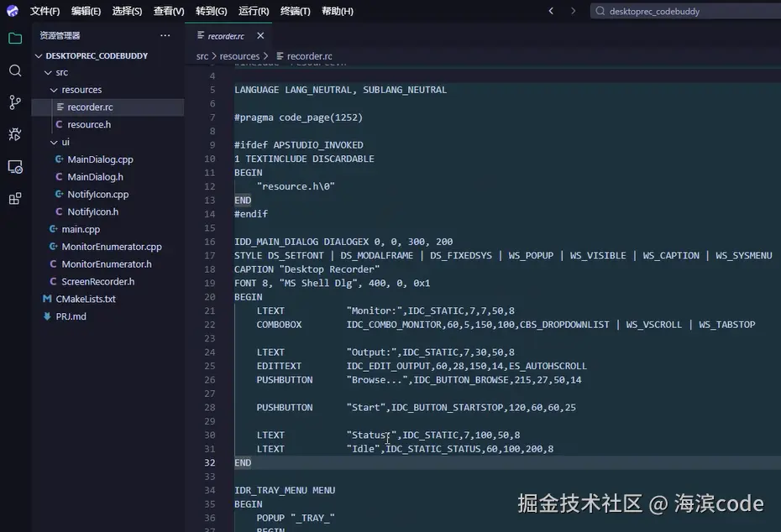Open the Explorer view in activity bar
Image resolution: width=781 pixels, height=532 pixels.
click(x=15, y=39)
